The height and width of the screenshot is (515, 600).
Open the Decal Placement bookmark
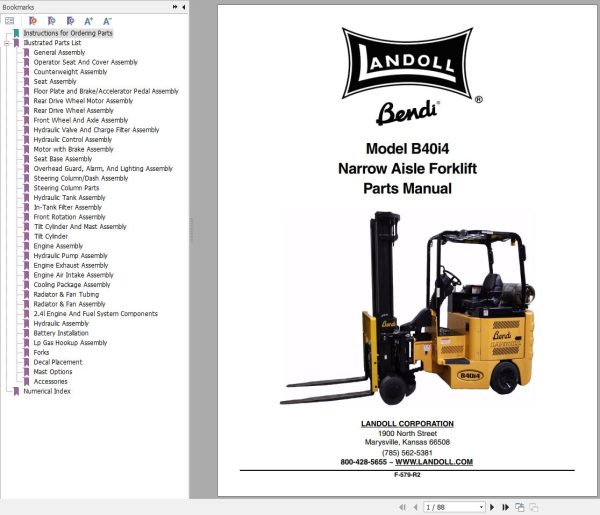[x=58, y=362]
